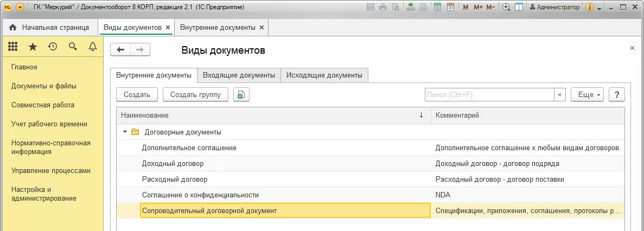Open the 1C main menu dropdown arrow
Viewport: 644px width, 231px height.
click(20, 8)
